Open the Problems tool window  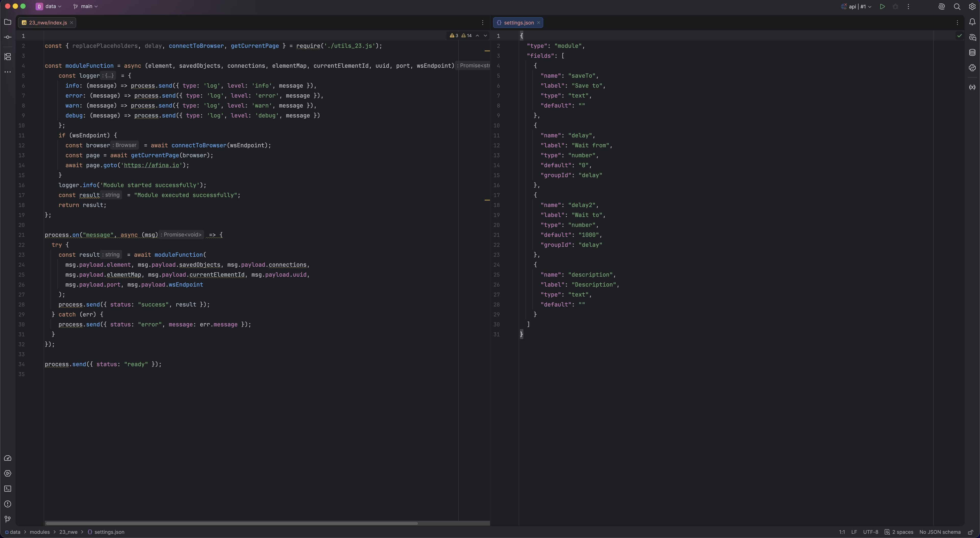coord(8,504)
